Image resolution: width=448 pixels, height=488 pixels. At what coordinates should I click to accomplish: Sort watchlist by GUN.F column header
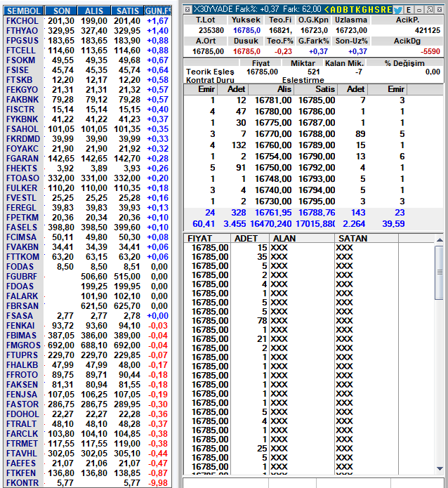click(x=158, y=11)
